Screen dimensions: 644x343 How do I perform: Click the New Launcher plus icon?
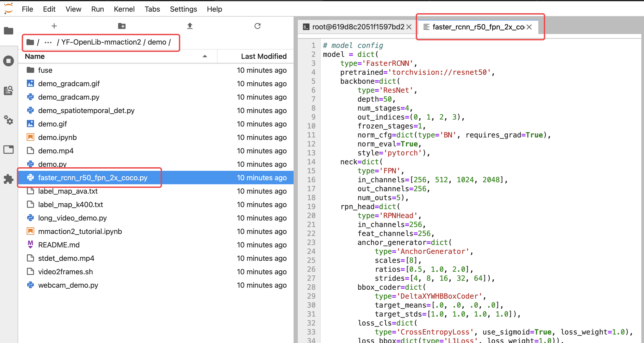click(54, 26)
